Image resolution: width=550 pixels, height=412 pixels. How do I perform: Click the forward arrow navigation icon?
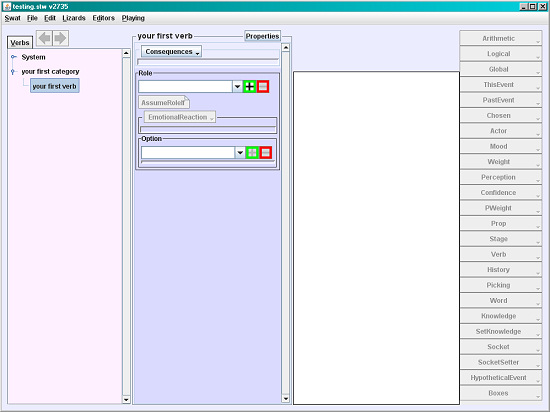coord(60,38)
